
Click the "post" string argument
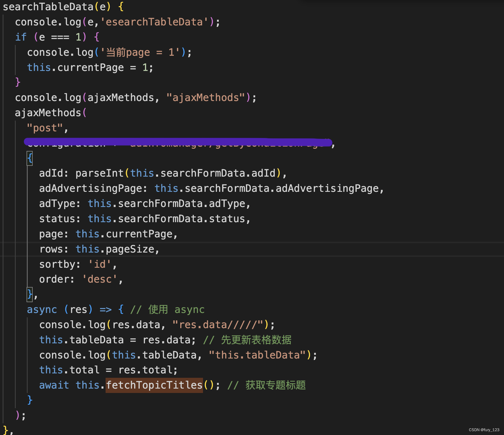coord(45,128)
